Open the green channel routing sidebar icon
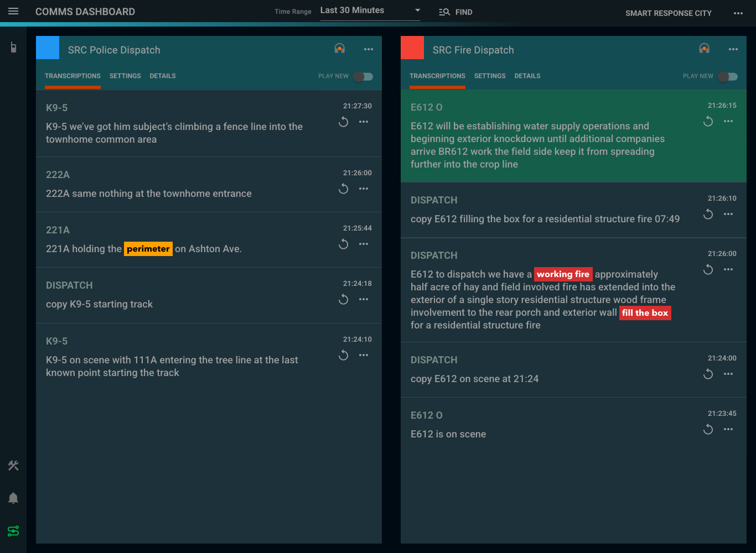Image resolution: width=756 pixels, height=553 pixels. 13,531
